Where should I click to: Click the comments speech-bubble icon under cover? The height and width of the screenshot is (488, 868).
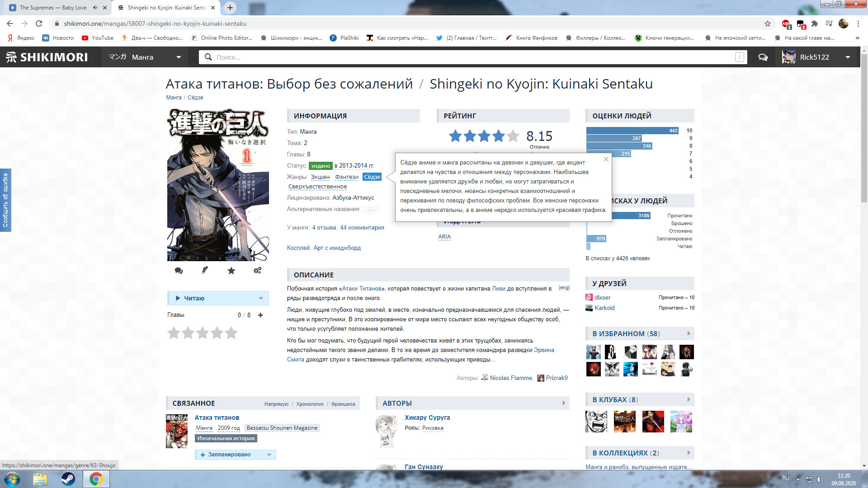click(x=179, y=271)
